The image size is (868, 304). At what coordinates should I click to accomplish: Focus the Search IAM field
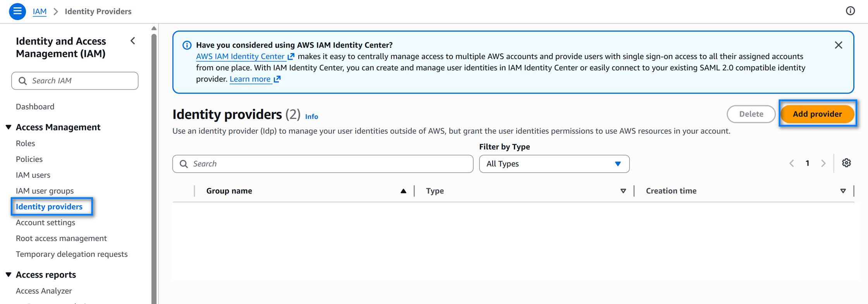(75, 81)
